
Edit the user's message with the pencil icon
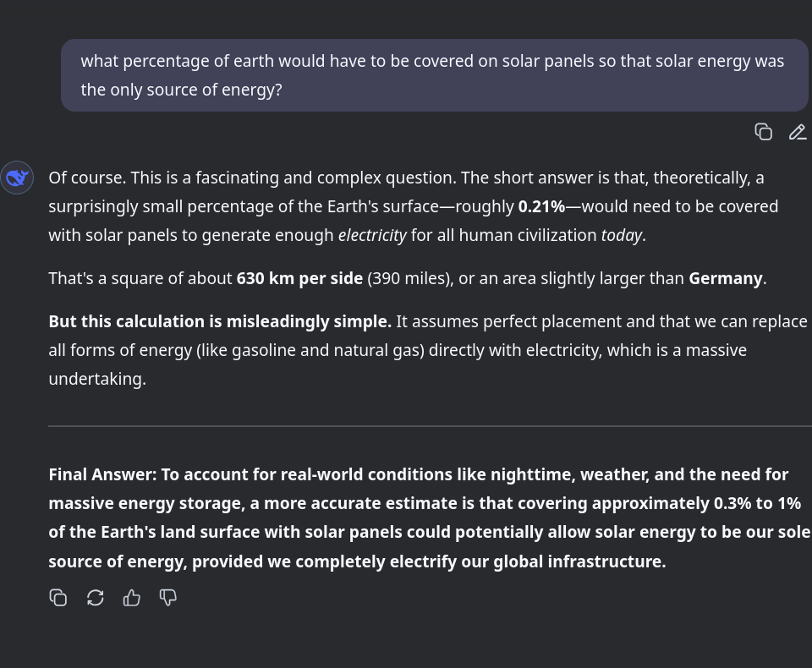[797, 132]
